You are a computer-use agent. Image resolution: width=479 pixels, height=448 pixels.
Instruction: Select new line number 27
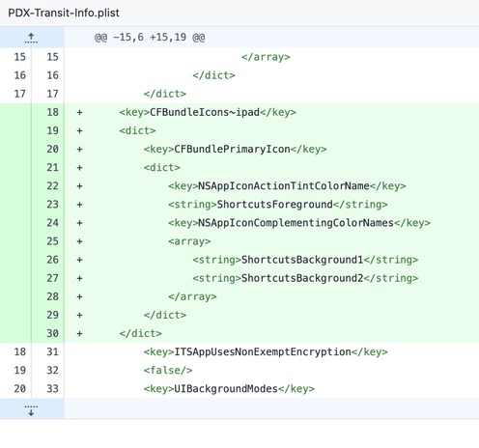[52, 278]
